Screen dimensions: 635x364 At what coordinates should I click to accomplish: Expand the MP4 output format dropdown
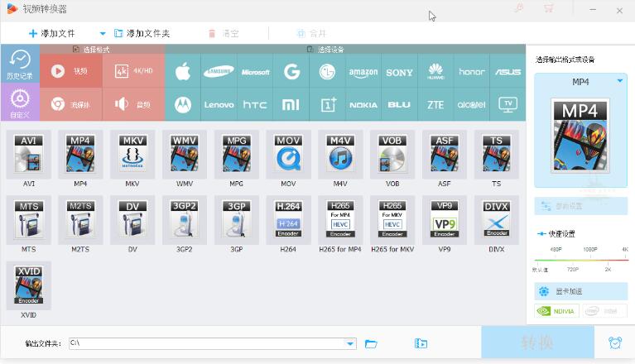click(x=620, y=81)
